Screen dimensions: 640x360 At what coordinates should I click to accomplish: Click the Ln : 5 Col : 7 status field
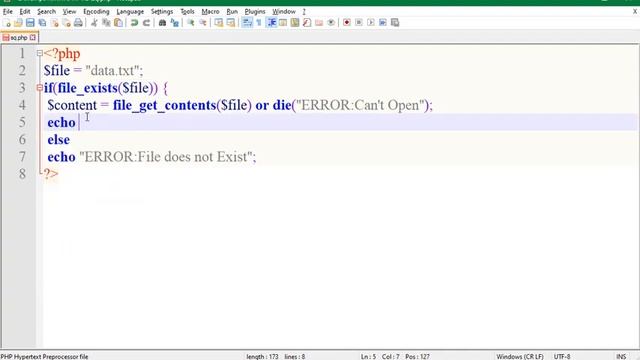(380, 356)
